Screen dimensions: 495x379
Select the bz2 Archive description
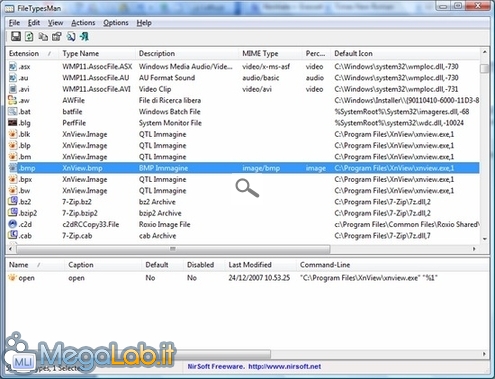pos(157,202)
